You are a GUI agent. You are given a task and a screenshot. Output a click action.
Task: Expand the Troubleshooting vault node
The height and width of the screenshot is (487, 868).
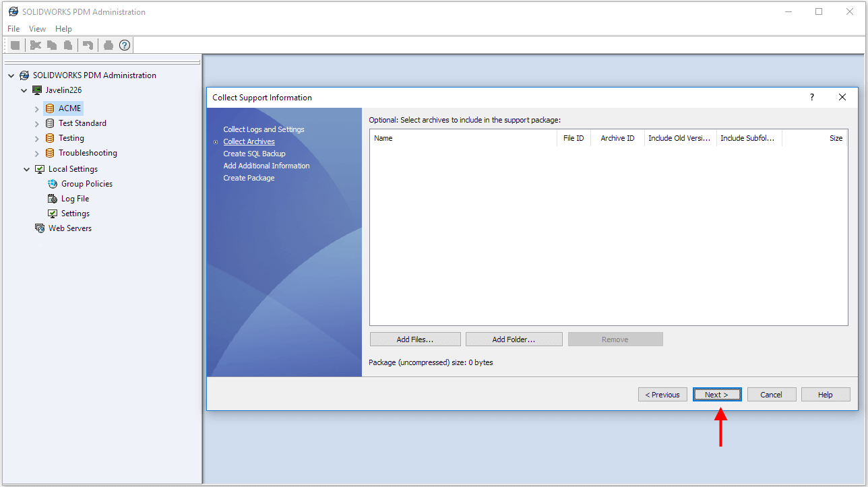click(x=37, y=153)
